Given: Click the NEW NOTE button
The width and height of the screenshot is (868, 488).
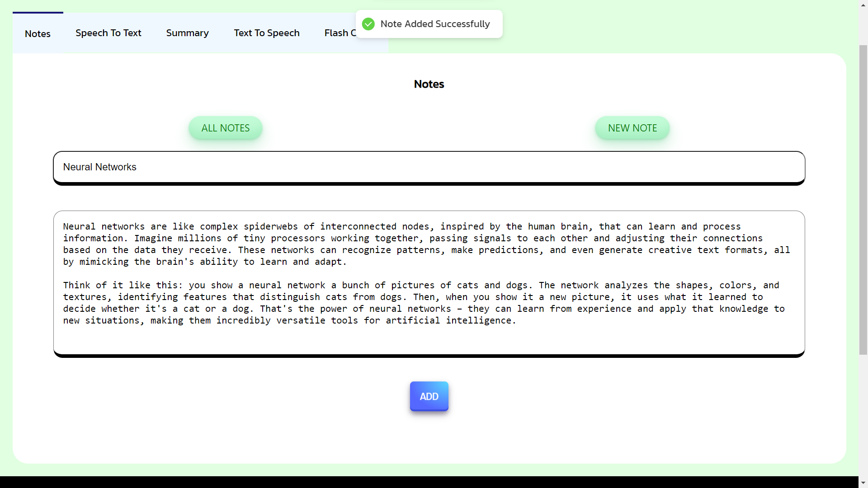Looking at the screenshot, I should tap(632, 128).
